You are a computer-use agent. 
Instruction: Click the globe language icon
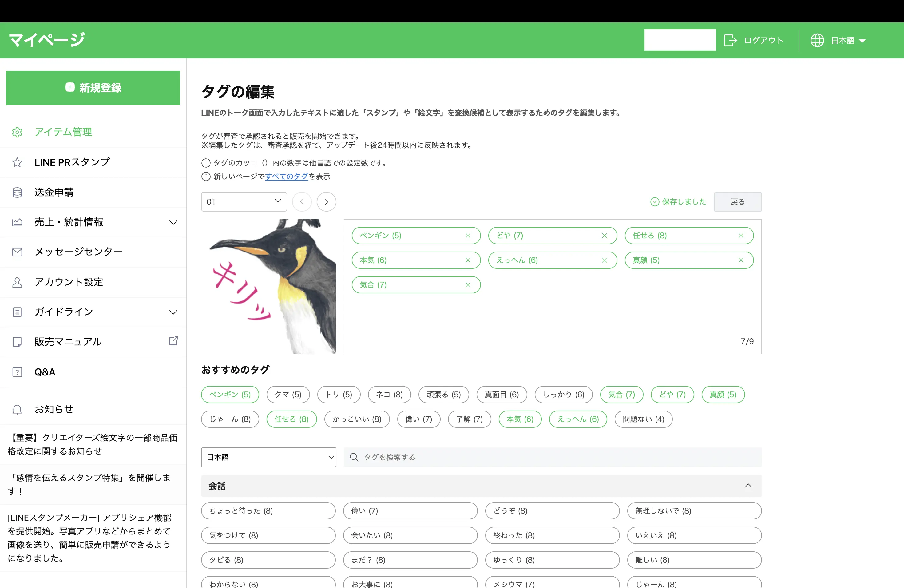(x=817, y=40)
